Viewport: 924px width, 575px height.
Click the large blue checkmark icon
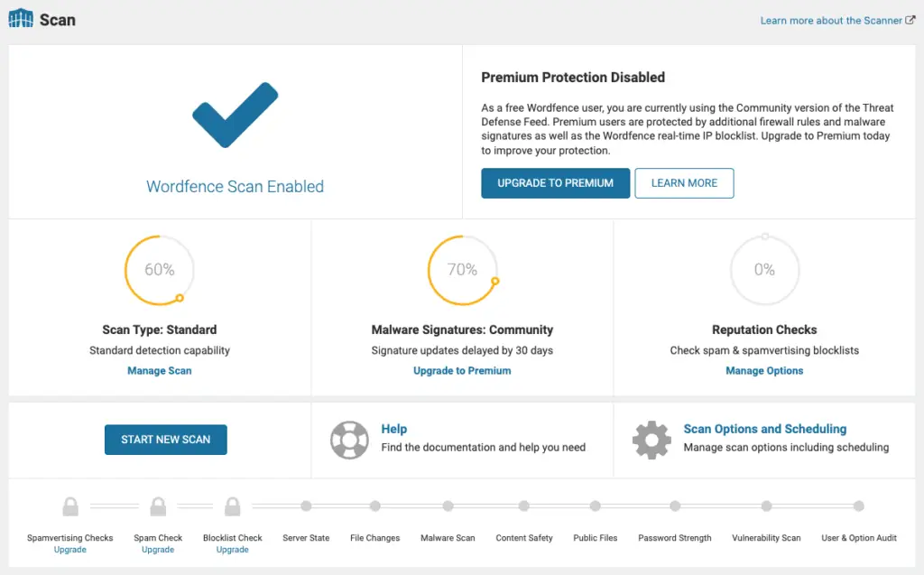coord(234,116)
